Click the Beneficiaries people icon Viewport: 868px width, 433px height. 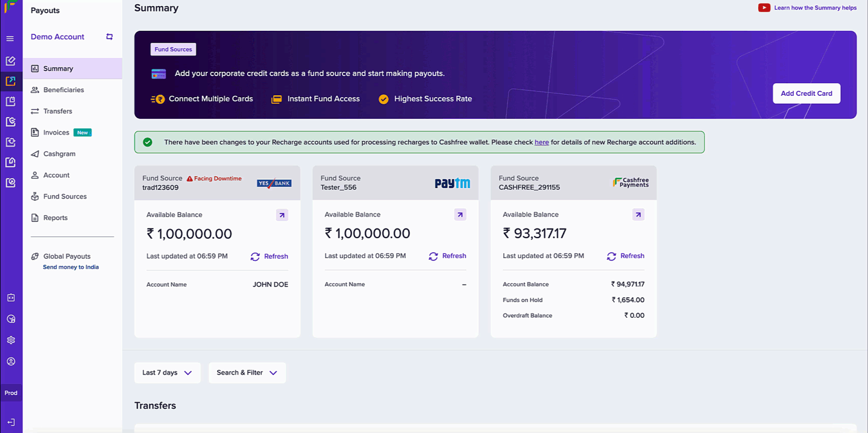[x=35, y=90]
